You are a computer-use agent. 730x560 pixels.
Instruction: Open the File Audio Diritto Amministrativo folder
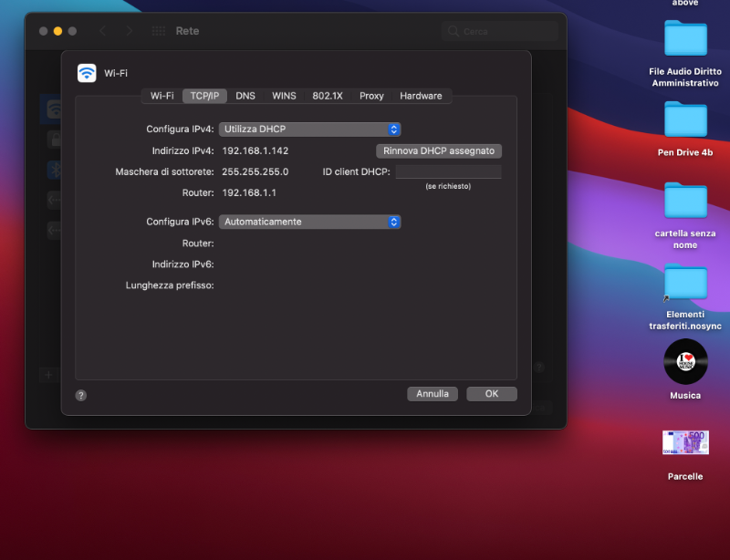tap(685, 38)
